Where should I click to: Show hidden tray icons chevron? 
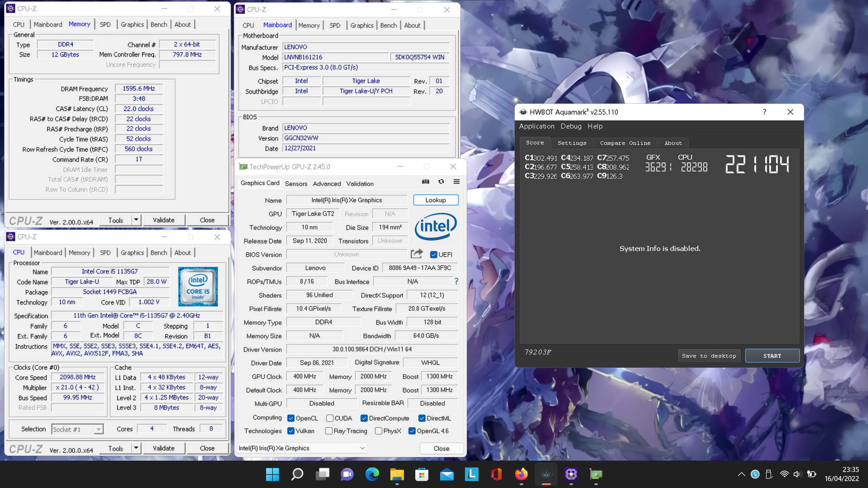pyautogui.click(x=741, y=474)
